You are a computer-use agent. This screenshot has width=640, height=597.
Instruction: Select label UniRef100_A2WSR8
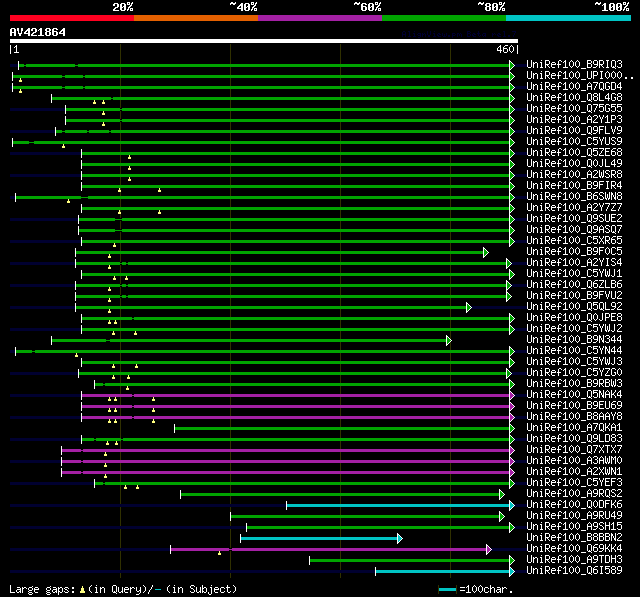[x=574, y=174]
